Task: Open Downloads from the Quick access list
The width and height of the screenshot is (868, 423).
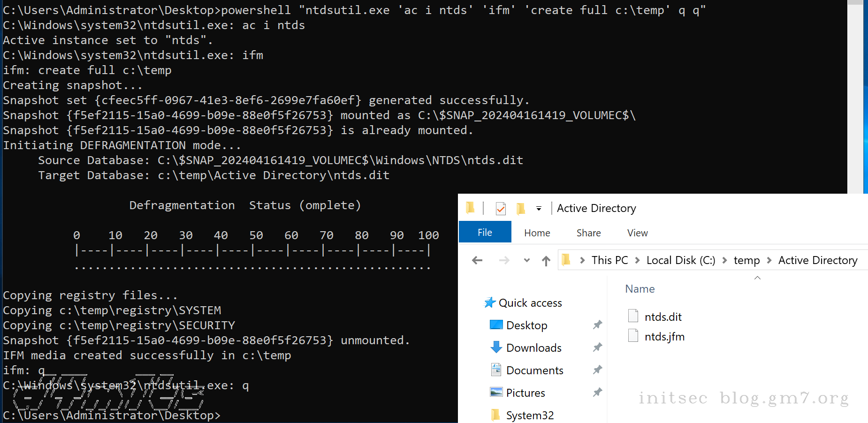Action: [533, 348]
